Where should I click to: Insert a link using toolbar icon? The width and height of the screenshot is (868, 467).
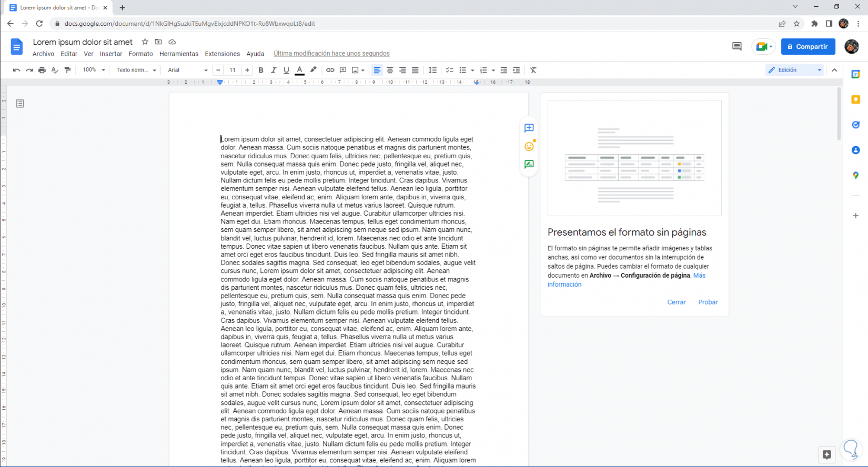point(330,70)
